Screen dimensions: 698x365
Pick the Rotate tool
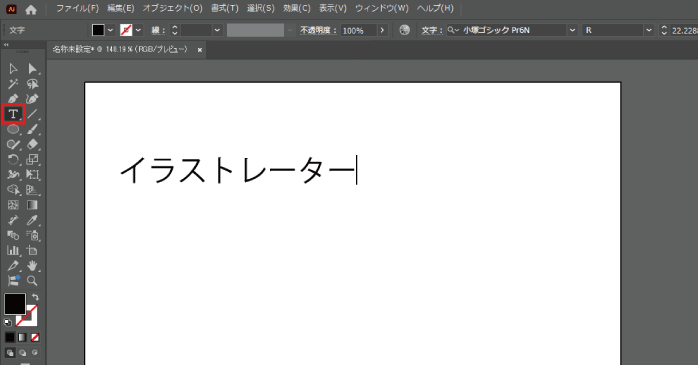pyautogui.click(x=13, y=159)
